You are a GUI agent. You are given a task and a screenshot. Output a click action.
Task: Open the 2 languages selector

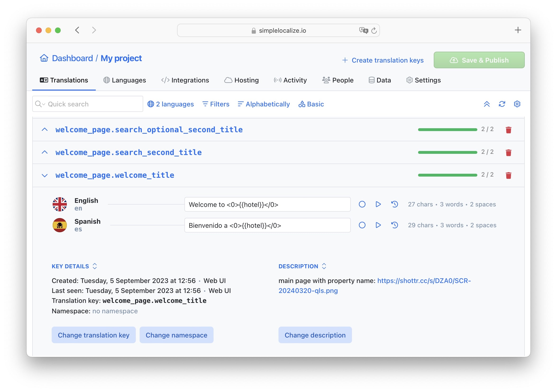pyautogui.click(x=171, y=104)
